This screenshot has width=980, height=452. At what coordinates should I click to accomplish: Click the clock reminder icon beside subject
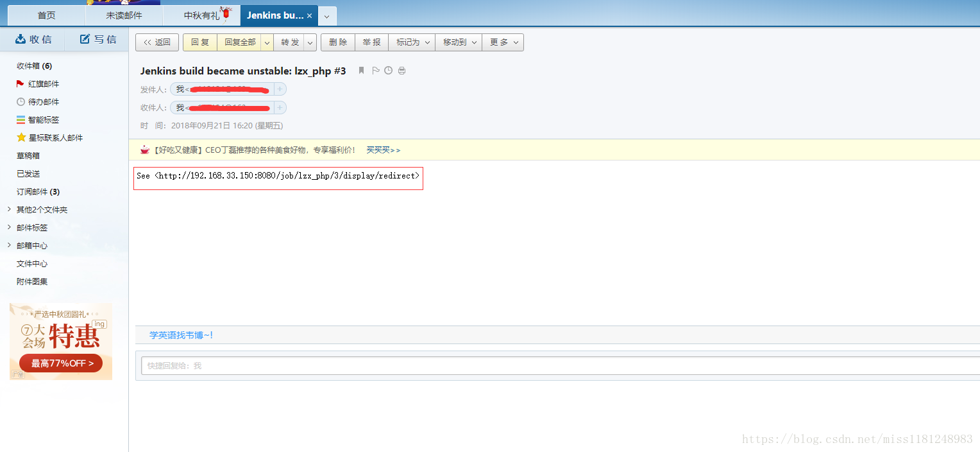tap(388, 71)
